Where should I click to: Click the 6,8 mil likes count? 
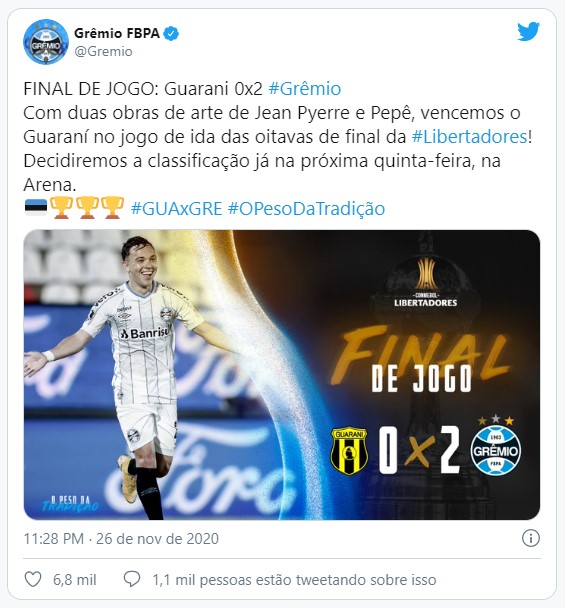74,580
